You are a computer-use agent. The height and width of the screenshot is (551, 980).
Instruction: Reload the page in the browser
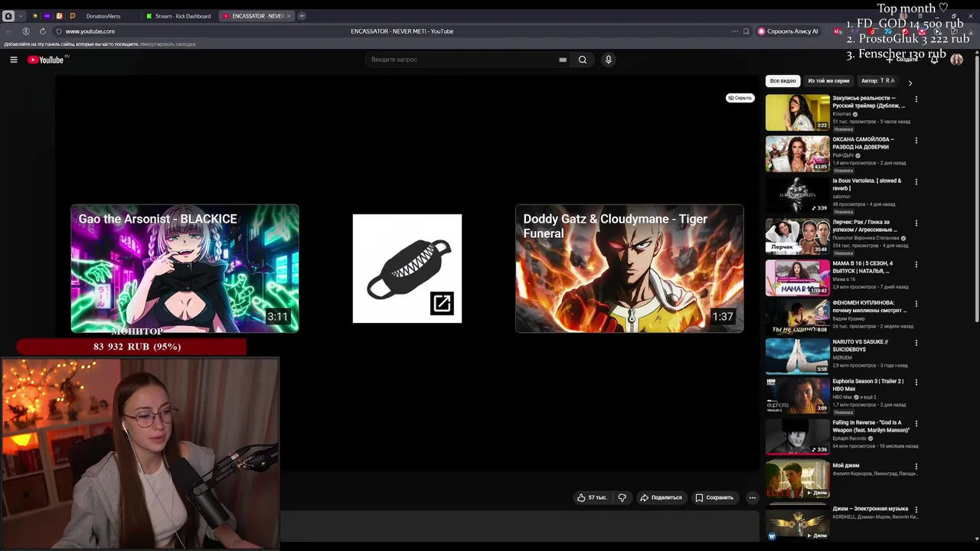42,31
